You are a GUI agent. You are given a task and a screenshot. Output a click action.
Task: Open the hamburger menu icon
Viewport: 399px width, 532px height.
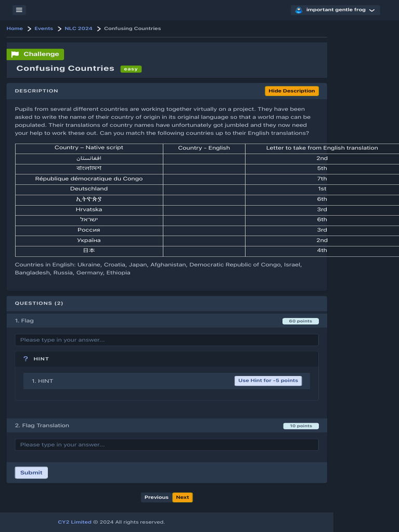click(x=19, y=10)
